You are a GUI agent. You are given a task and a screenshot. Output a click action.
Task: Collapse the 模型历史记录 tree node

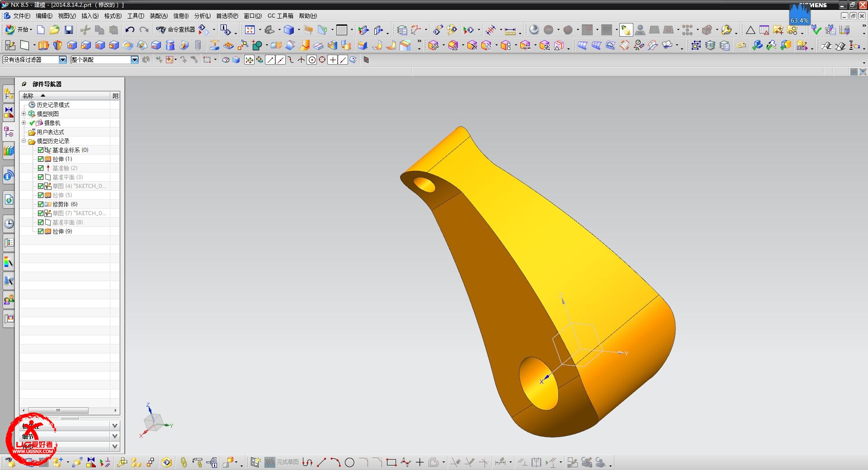point(24,141)
